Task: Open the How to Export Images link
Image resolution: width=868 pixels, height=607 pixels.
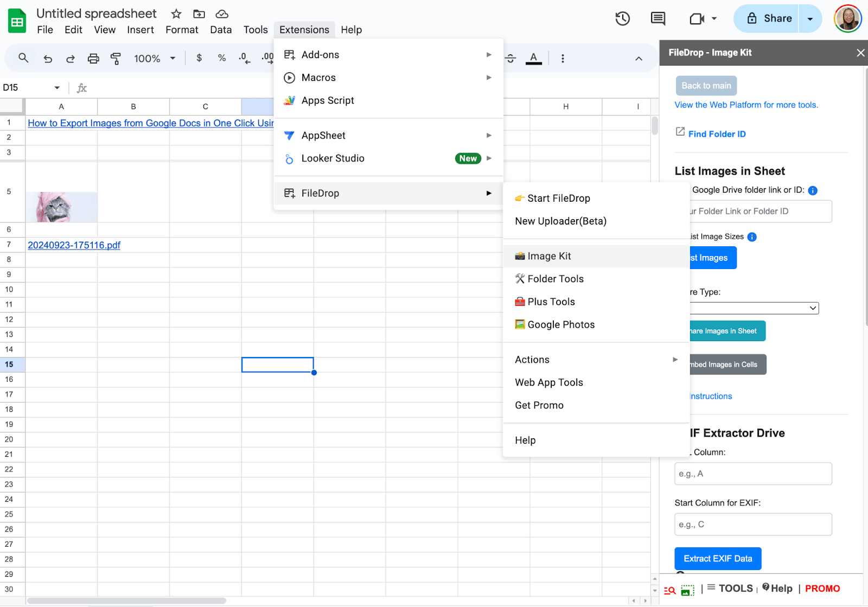Action: point(151,123)
